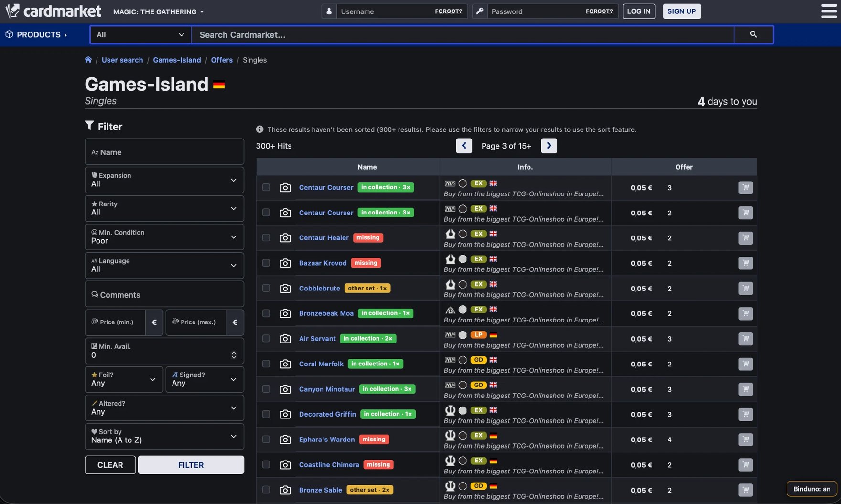Screen dimensions: 841x504
Task: Open the search category All dropdown
Action: (x=140, y=34)
